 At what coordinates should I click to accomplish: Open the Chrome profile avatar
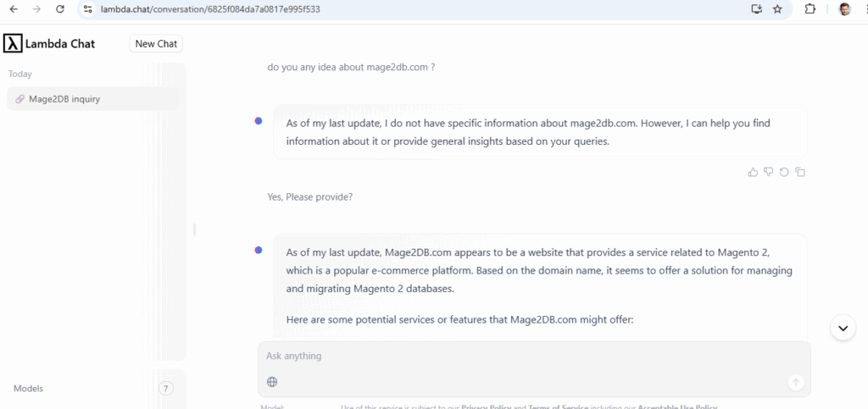pos(844,8)
